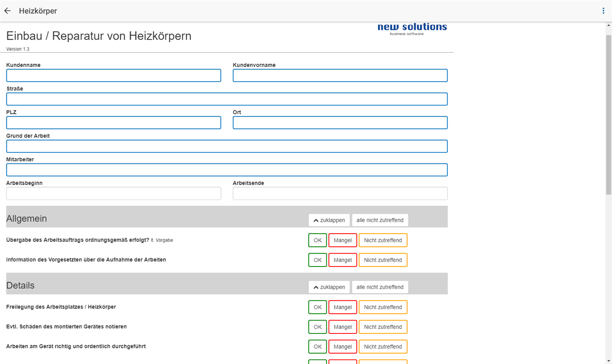This screenshot has width=612, height=364.
Task: Select OK for Evtl. Schäden notieren
Action: tap(317, 327)
